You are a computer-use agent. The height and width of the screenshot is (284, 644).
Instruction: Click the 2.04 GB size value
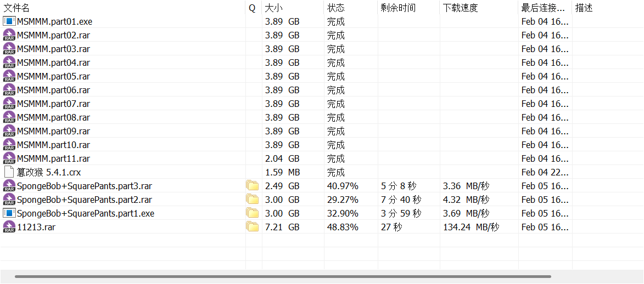pyautogui.click(x=282, y=158)
